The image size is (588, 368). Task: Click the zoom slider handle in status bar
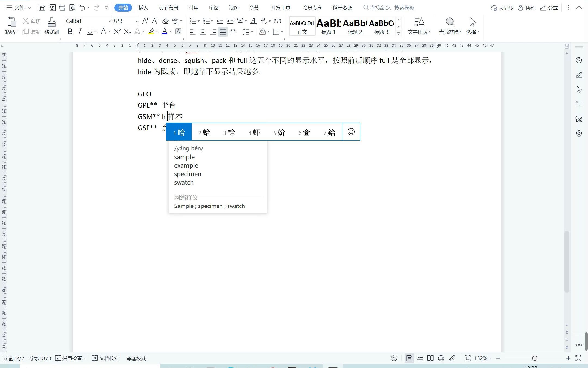(x=535, y=358)
